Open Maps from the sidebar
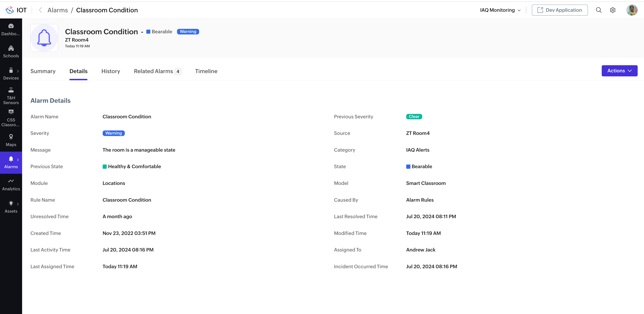The image size is (644, 314). click(x=11, y=140)
